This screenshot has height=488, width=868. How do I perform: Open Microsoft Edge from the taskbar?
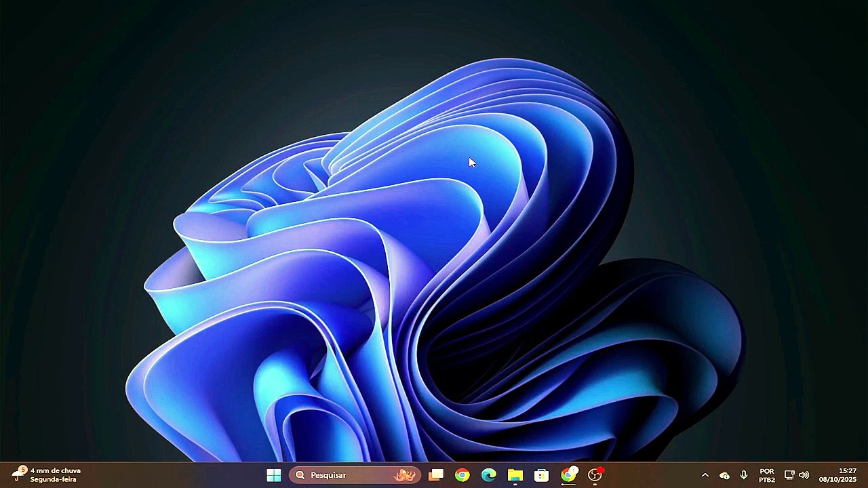489,475
